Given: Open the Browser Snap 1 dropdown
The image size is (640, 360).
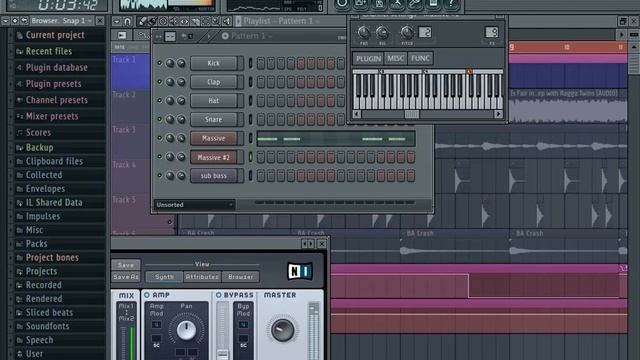Looking at the screenshot, I should click(61, 20).
